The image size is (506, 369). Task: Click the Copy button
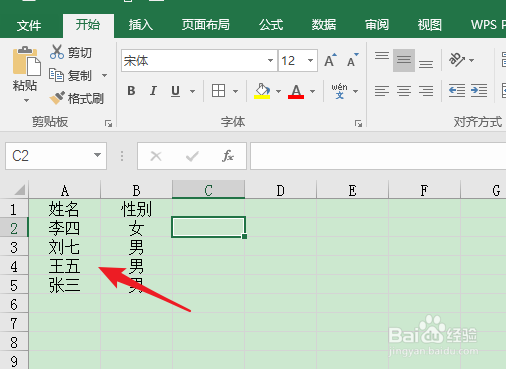70,75
